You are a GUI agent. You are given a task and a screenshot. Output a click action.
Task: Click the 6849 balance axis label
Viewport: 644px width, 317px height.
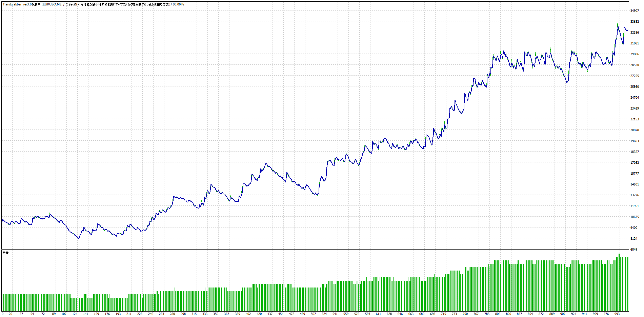tap(634, 250)
